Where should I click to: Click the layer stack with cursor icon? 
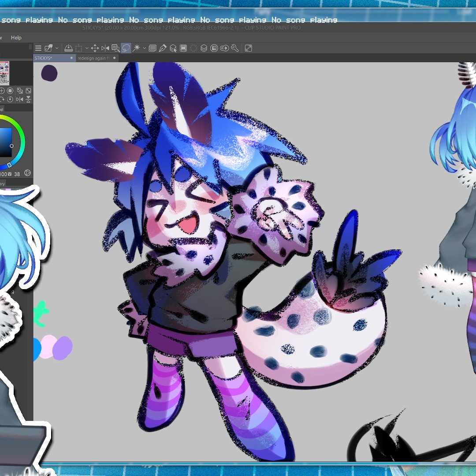173,48
